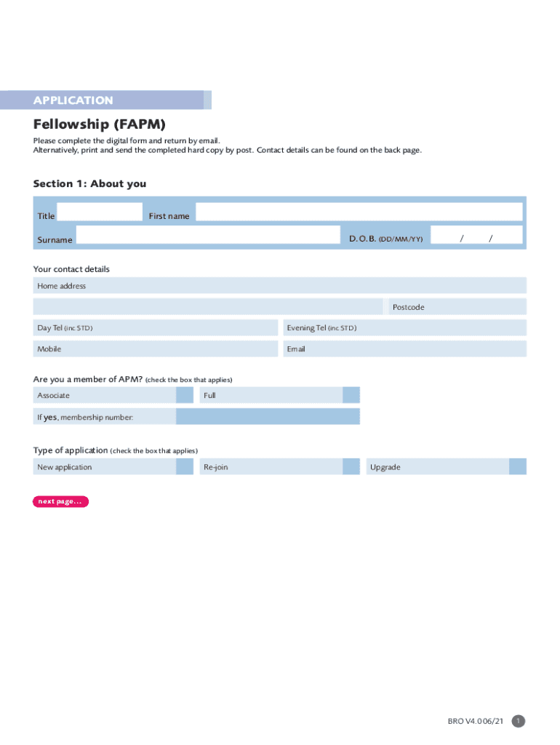Check the Full membership box
This screenshot has height=745, width=560.
pyautogui.click(x=351, y=395)
